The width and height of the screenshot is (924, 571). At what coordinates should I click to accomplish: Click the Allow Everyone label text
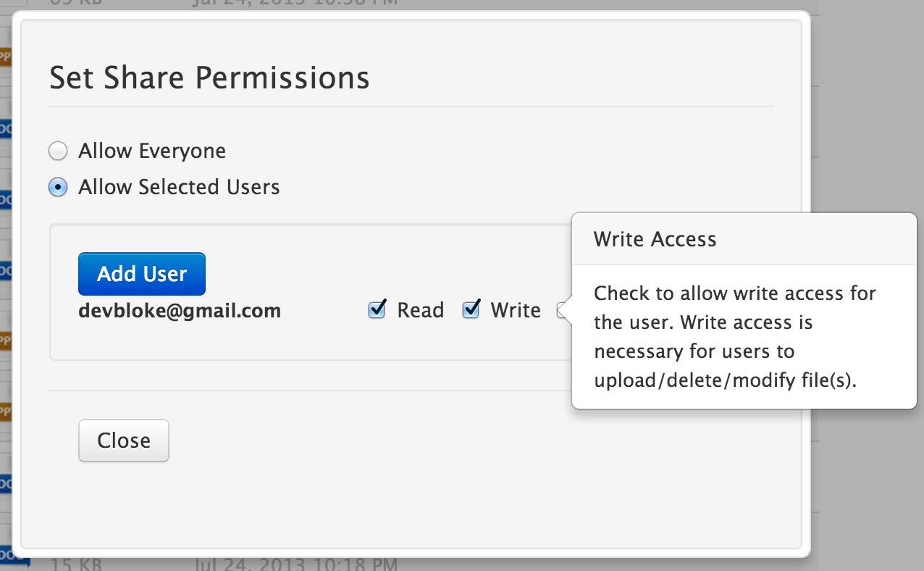[x=152, y=151]
